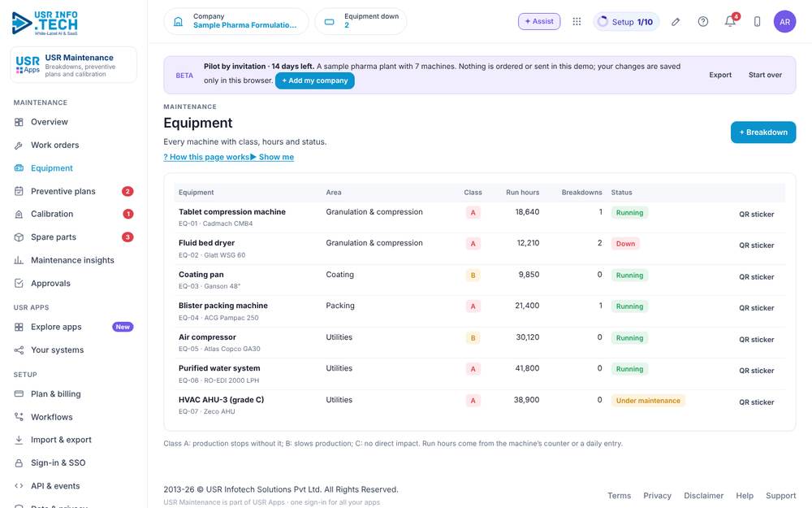The height and width of the screenshot is (508, 812).
Task: Click the Equipment down indicator icon
Action: click(330, 22)
